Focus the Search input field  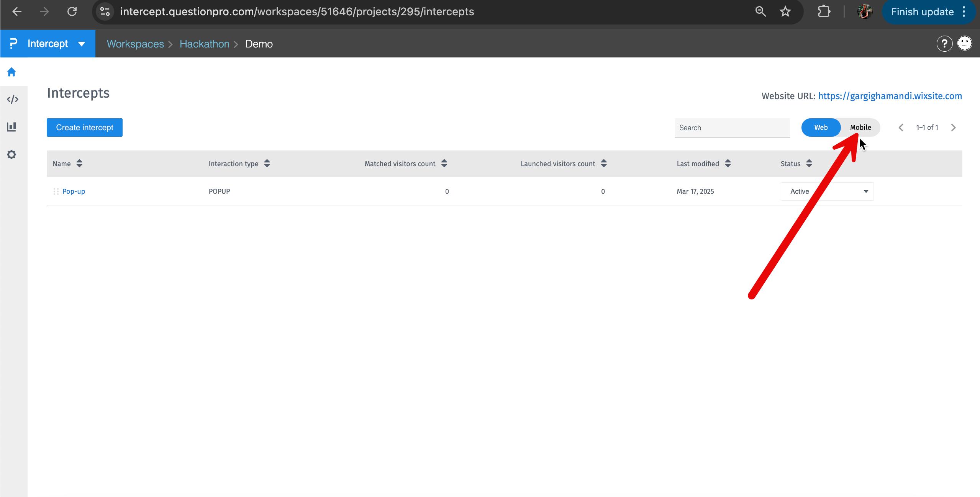(x=732, y=128)
